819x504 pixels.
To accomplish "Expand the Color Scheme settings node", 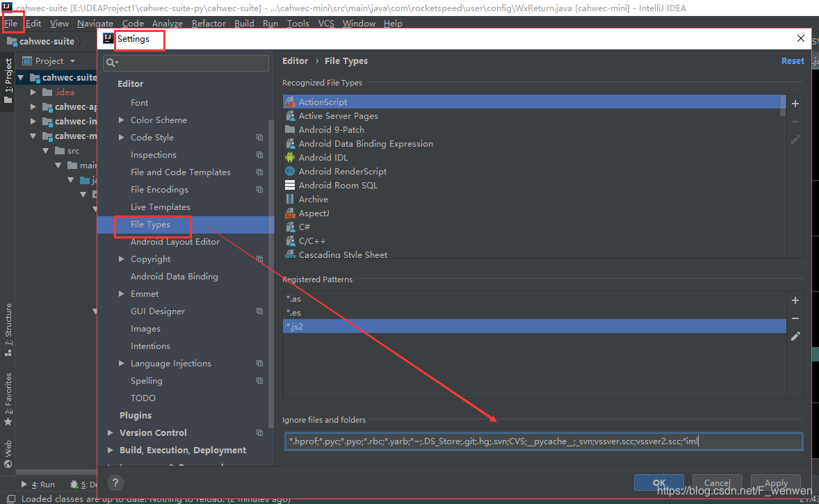I will pos(121,120).
